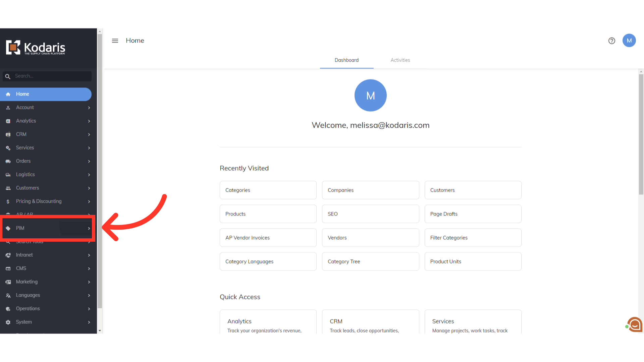
Task: Select the Dashboard tab
Action: (346, 60)
